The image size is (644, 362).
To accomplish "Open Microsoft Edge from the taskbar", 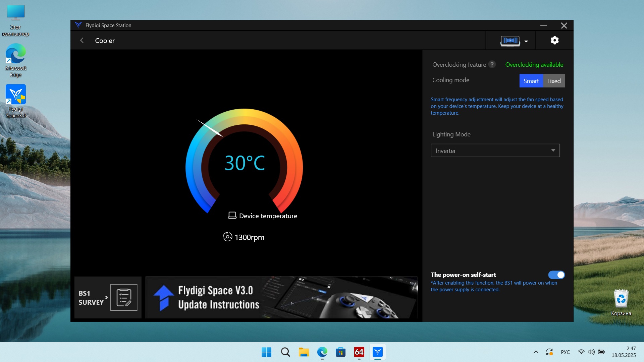I will 322,352.
